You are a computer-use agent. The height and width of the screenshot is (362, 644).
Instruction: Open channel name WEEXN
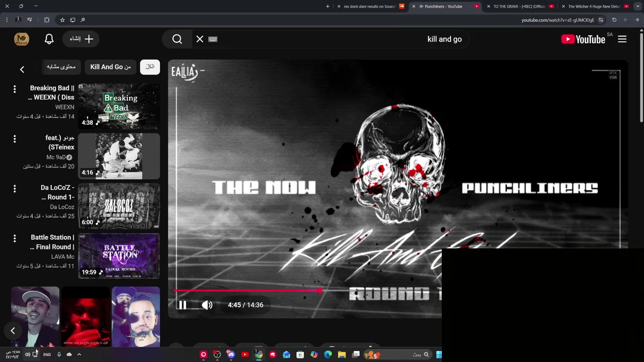coord(64,107)
